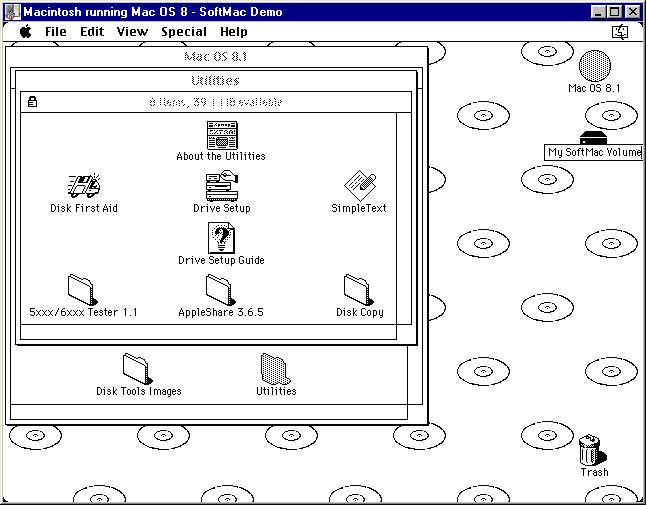Open the File menu
The height and width of the screenshot is (505, 646).
[56, 32]
